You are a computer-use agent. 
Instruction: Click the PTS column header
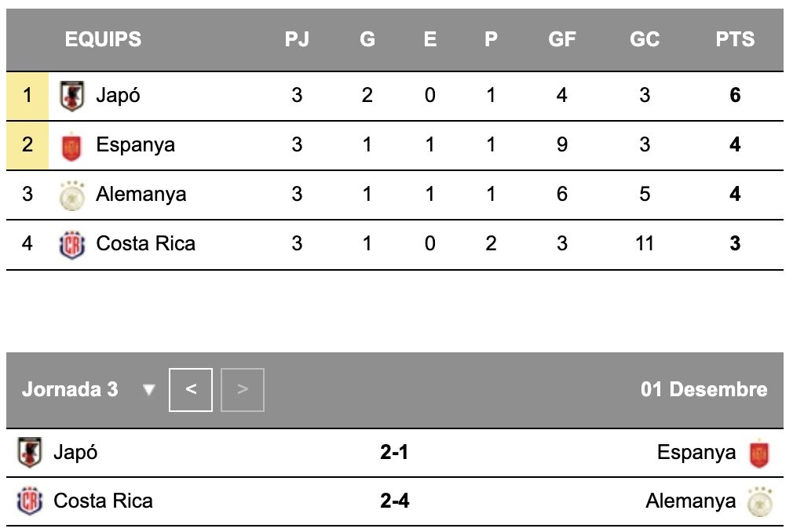pos(735,39)
